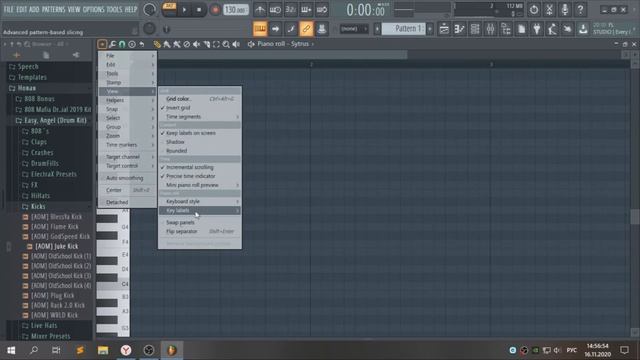Choose the Select tool in piano roll
Image resolution: width=640 pixels, height=360 pixels.
tap(216, 44)
